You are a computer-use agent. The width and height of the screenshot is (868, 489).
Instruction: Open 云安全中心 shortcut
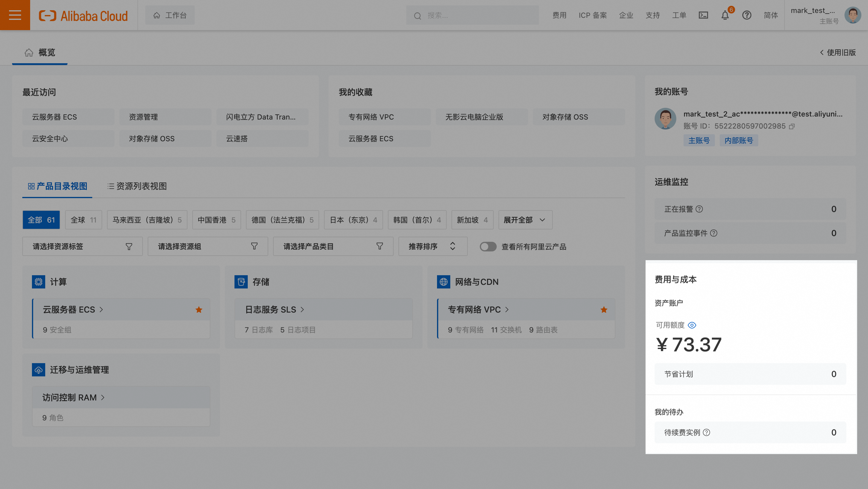(x=68, y=139)
